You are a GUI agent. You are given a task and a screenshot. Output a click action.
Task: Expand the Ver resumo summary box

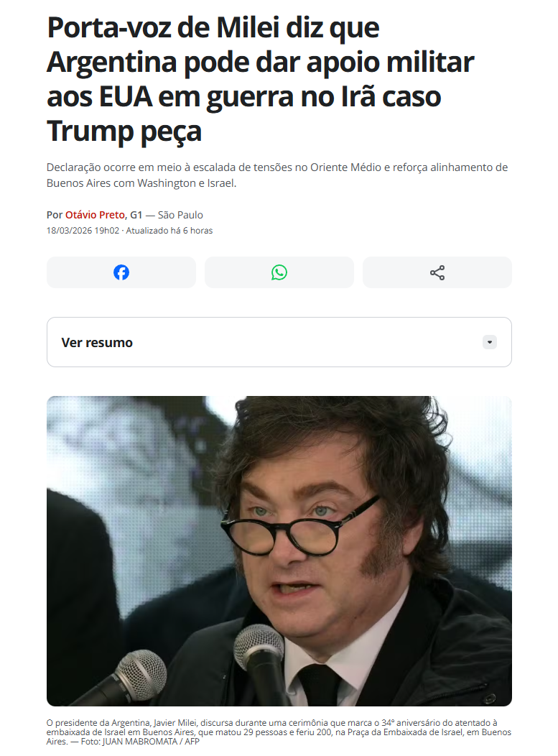tap(279, 342)
